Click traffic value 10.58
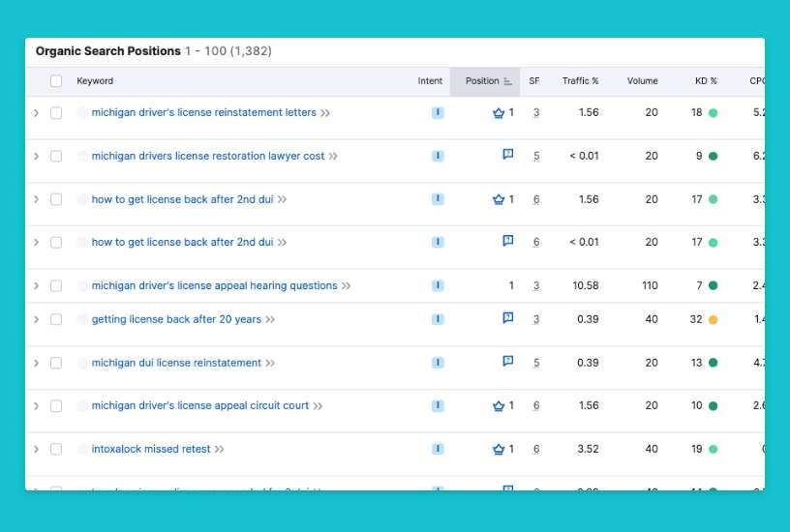The image size is (790, 532). (586, 286)
